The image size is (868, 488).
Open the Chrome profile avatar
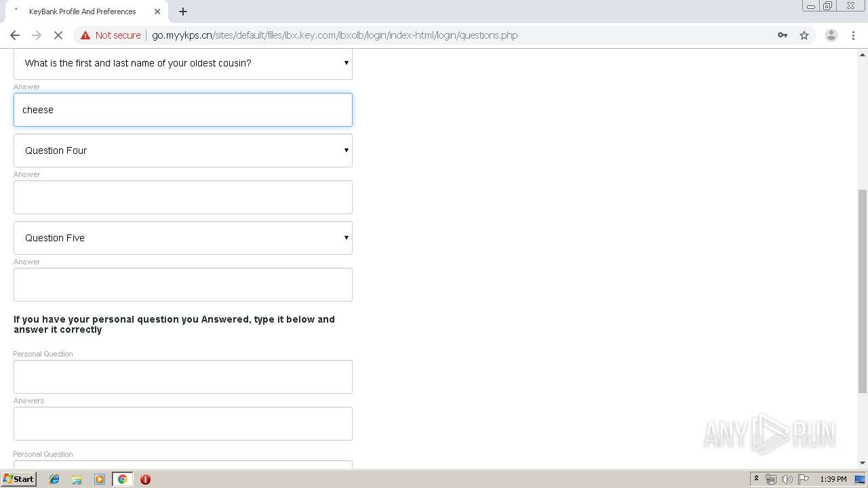(831, 35)
